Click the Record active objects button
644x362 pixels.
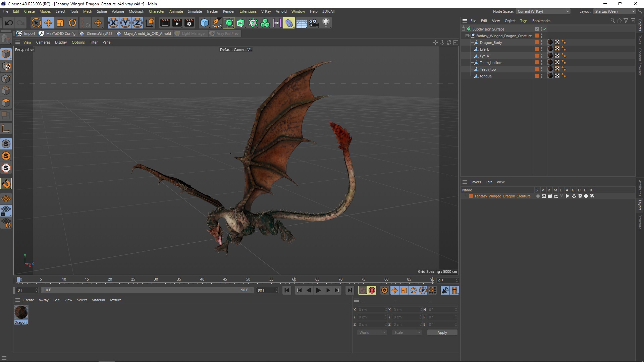coord(363,290)
